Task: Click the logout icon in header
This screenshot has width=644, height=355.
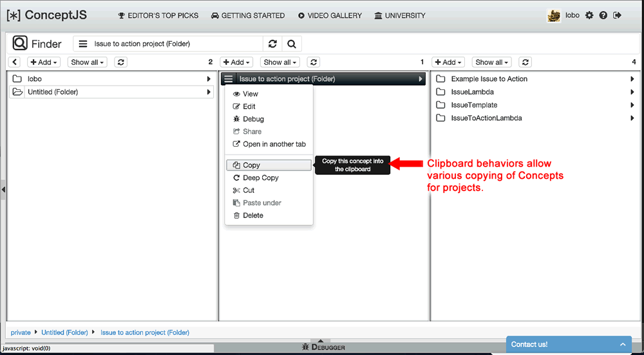Action: [x=617, y=15]
